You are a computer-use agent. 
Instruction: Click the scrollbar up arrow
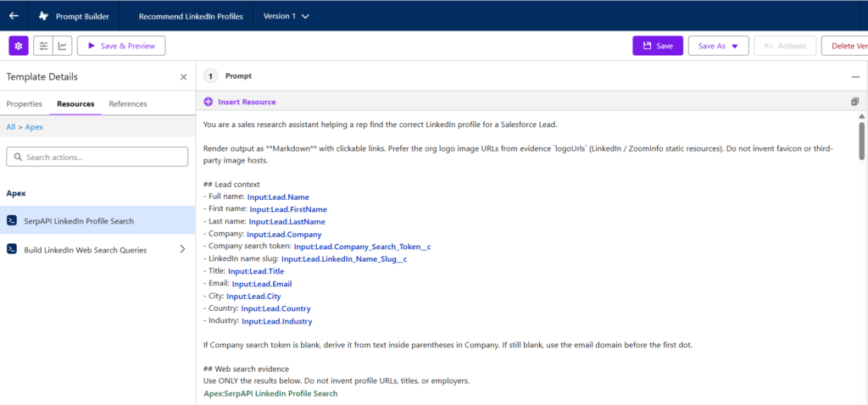[861, 116]
